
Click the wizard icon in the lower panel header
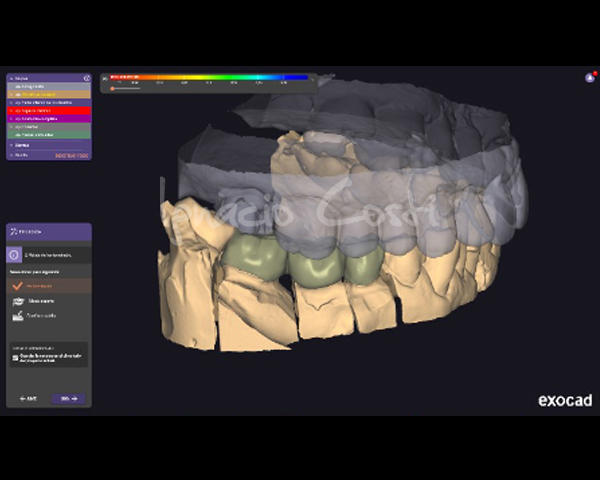(13, 232)
